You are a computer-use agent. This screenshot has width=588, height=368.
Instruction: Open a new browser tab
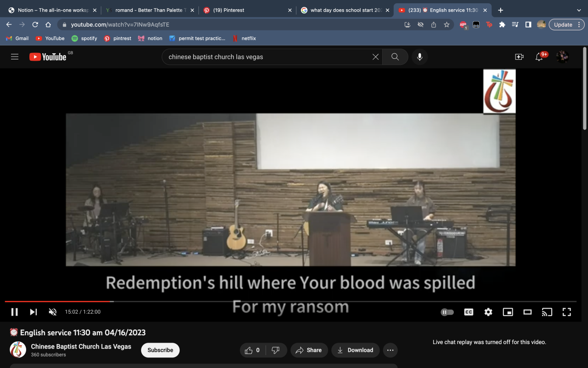coord(500,10)
